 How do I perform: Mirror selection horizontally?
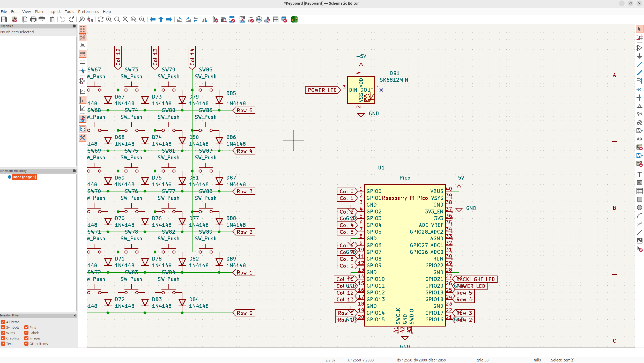click(x=205, y=19)
